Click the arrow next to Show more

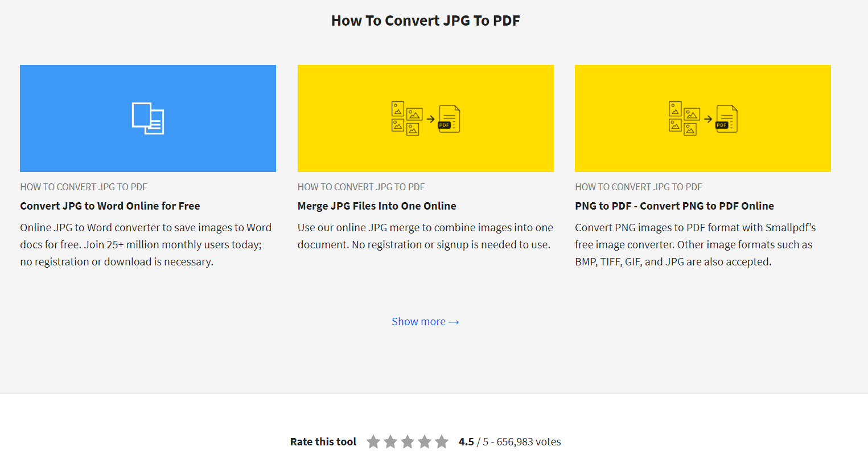coord(454,322)
